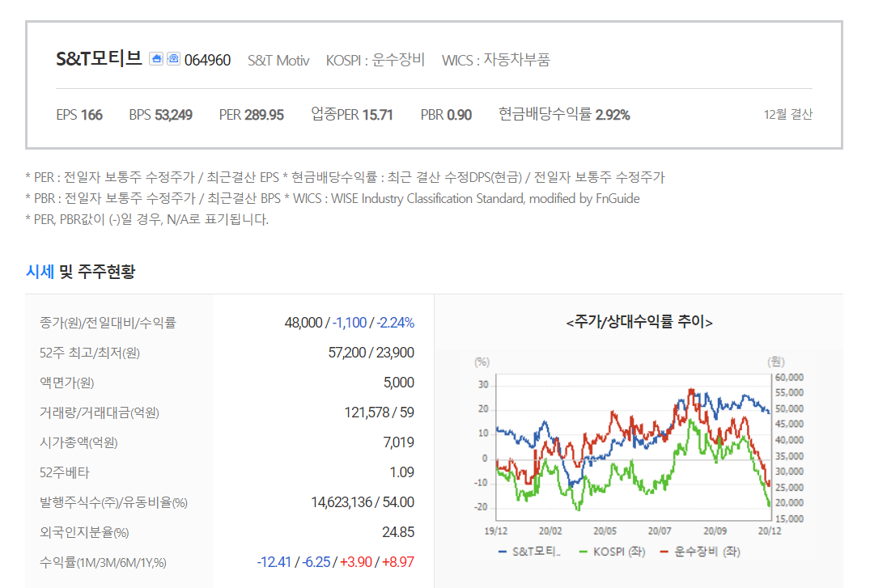
Task: Select the stock code 064960
Action: (x=207, y=60)
